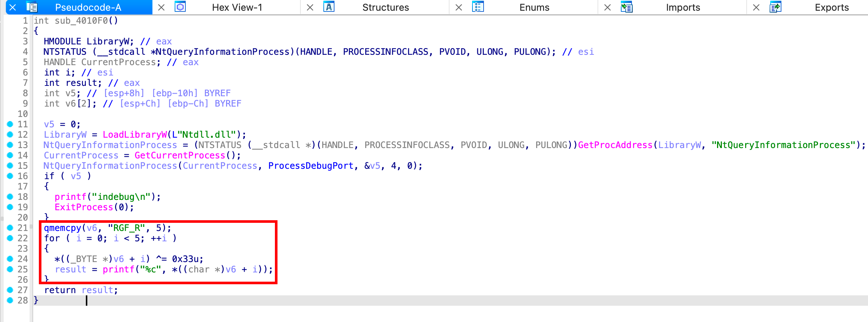This screenshot has width=868, height=322.
Task: Select the L"Ntdll.dll" string literal
Action: click(x=204, y=135)
